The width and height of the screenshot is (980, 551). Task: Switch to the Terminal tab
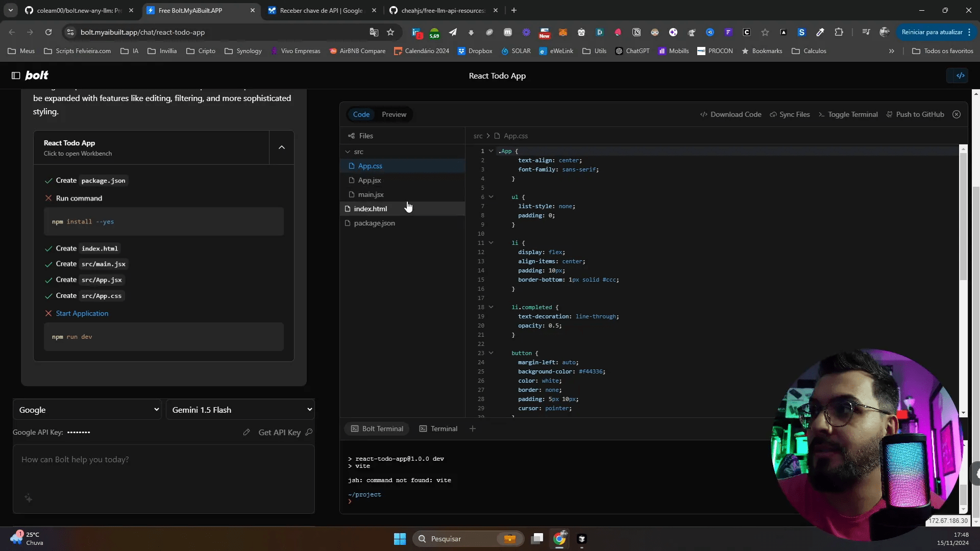coord(438,429)
